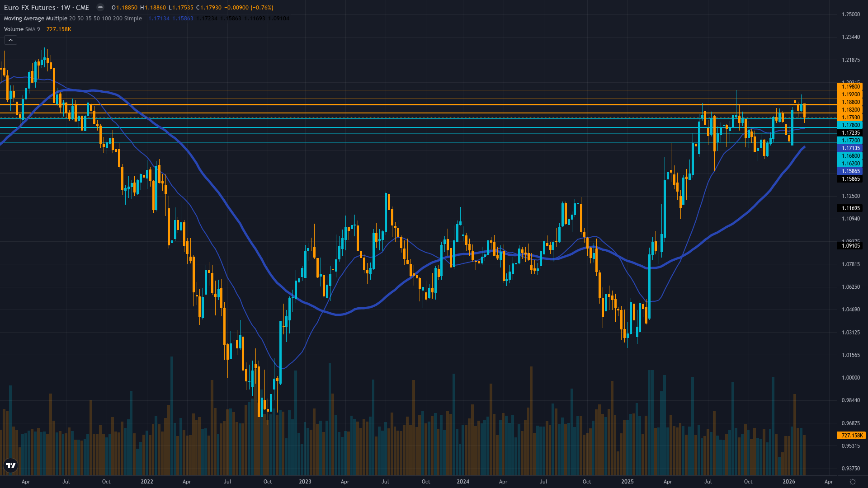Click the blue 1.15863 legend value
Viewport: 868px width, 488px height.
pyautogui.click(x=183, y=19)
